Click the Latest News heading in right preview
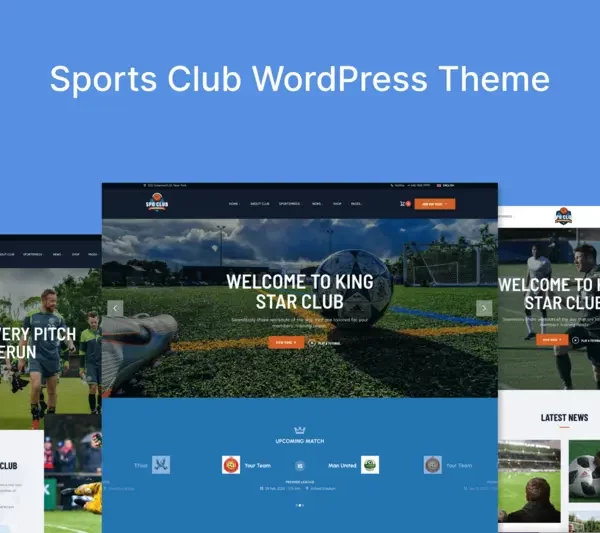This screenshot has width=600, height=533. [564, 418]
